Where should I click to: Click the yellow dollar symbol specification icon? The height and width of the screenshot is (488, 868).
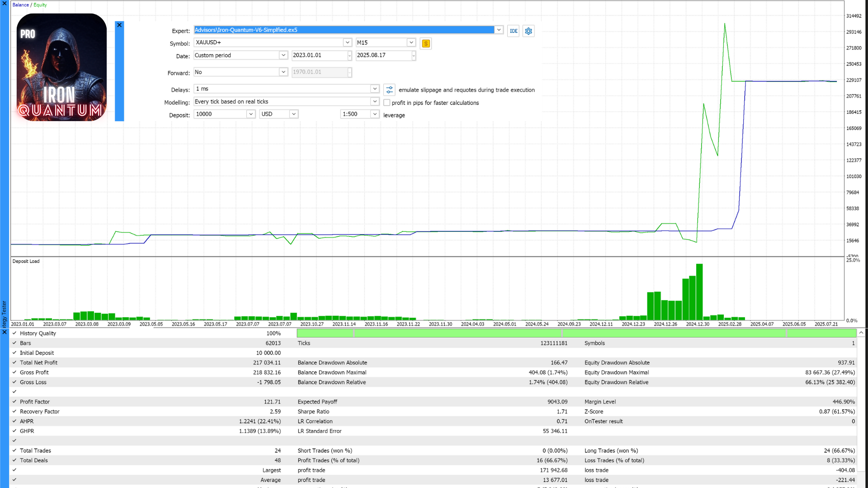[425, 43]
